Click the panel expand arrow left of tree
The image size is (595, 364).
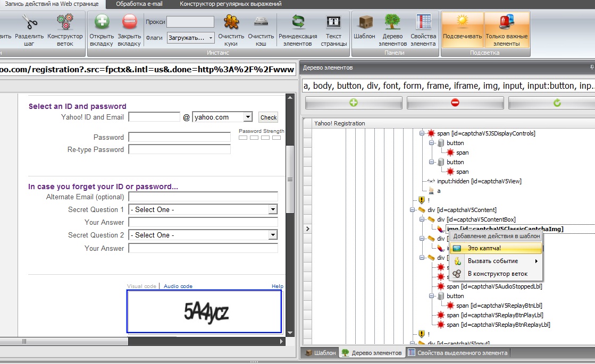coord(308,228)
